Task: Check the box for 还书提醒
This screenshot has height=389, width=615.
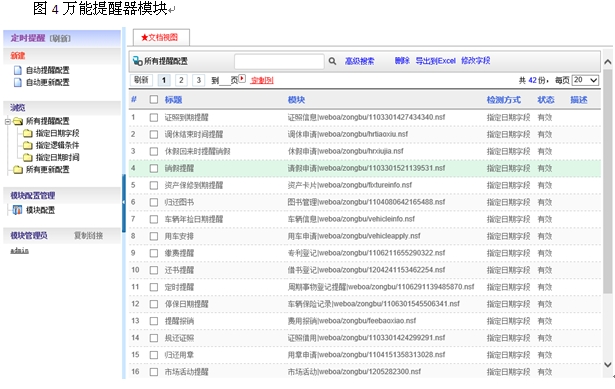Action: click(154, 270)
